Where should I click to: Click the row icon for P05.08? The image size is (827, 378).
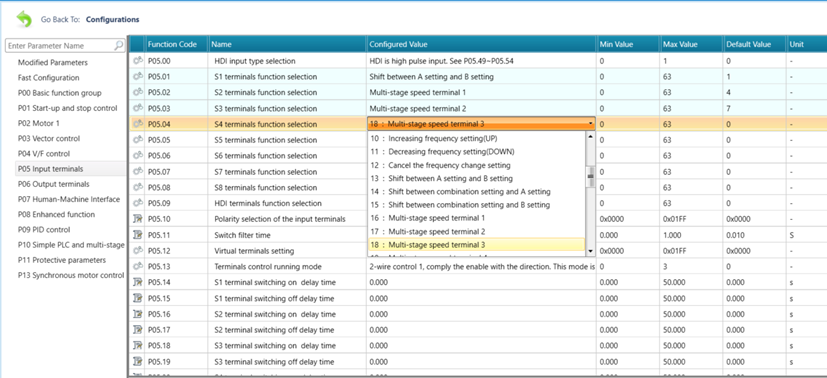point(138,187)
